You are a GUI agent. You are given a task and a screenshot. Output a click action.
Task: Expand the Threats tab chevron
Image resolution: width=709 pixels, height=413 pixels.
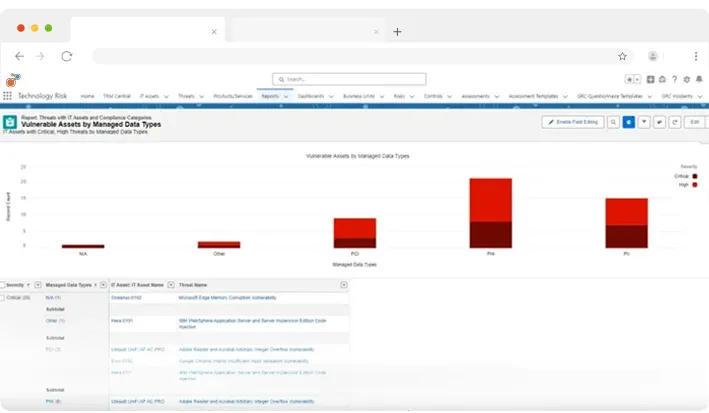tap(202, 96)
